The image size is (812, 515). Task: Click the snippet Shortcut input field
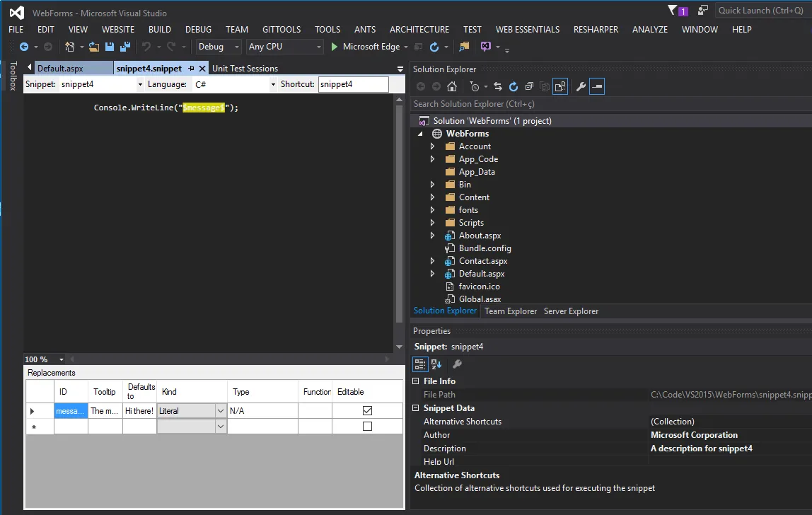coord(352,84)
